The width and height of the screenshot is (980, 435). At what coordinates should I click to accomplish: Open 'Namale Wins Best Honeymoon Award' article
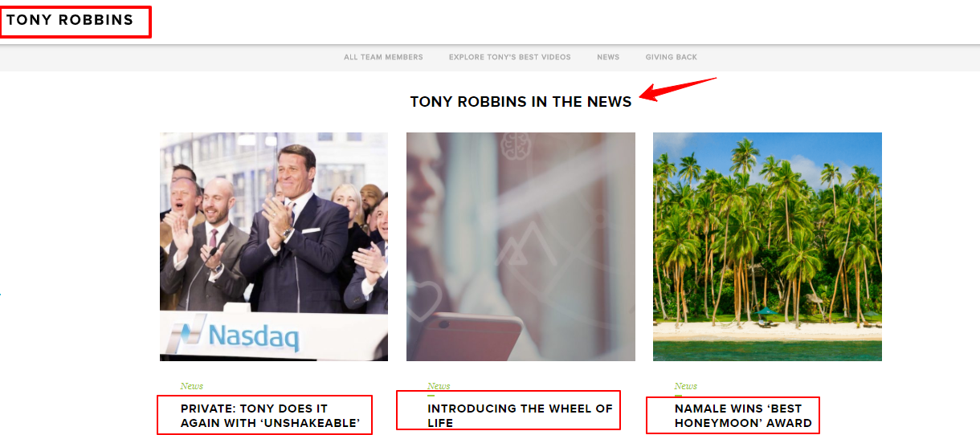pos(743,416)
